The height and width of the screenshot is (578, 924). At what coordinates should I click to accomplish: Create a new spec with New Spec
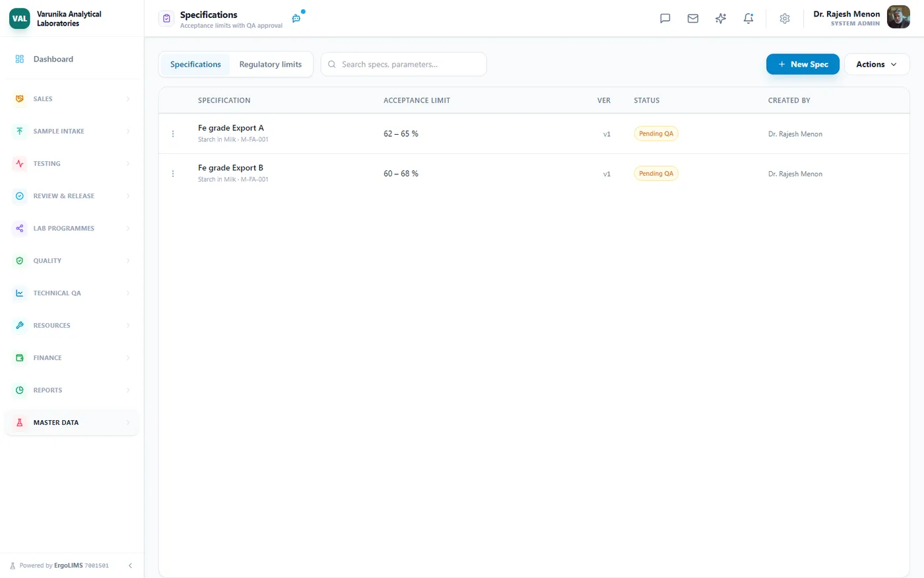point(803,64)
